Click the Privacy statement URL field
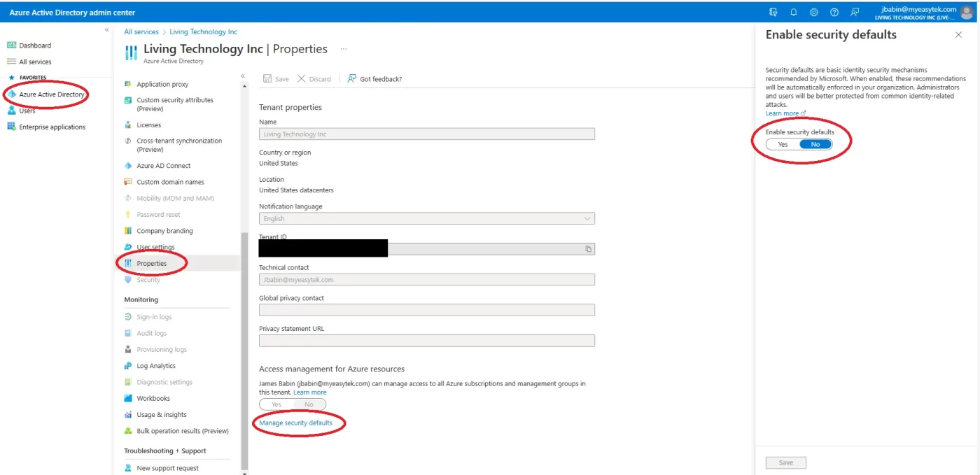Screen dimensions: 980x475 click(x=427, y=341)
